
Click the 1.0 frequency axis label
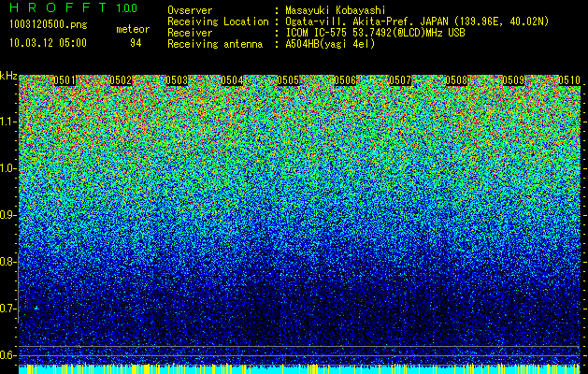point(7,168)
